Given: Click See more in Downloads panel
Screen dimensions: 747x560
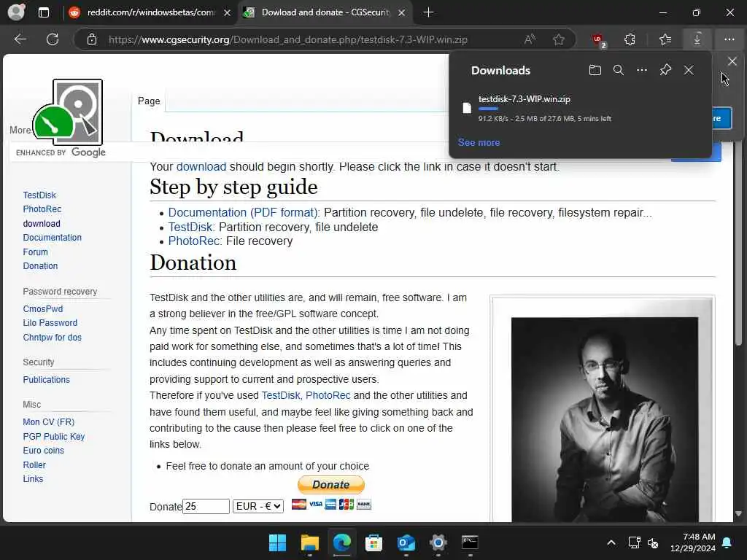Looking at the screenshot, I should coord(479,142).
